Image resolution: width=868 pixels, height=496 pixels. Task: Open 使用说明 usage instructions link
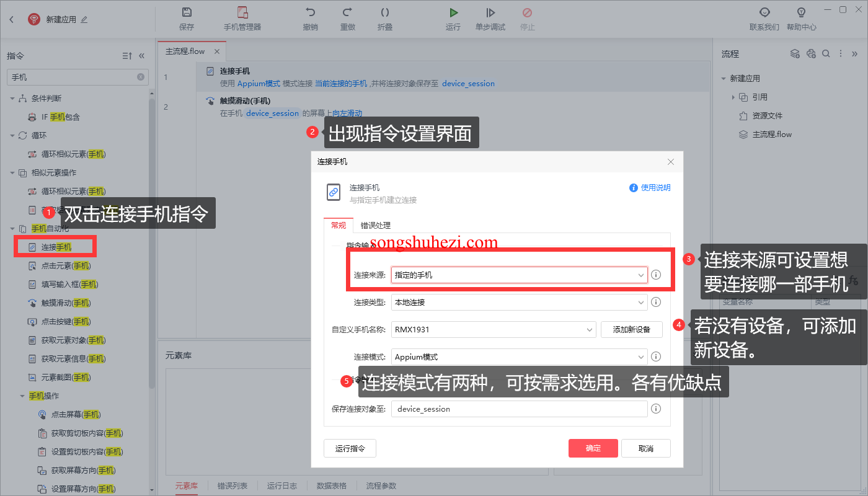650,188
